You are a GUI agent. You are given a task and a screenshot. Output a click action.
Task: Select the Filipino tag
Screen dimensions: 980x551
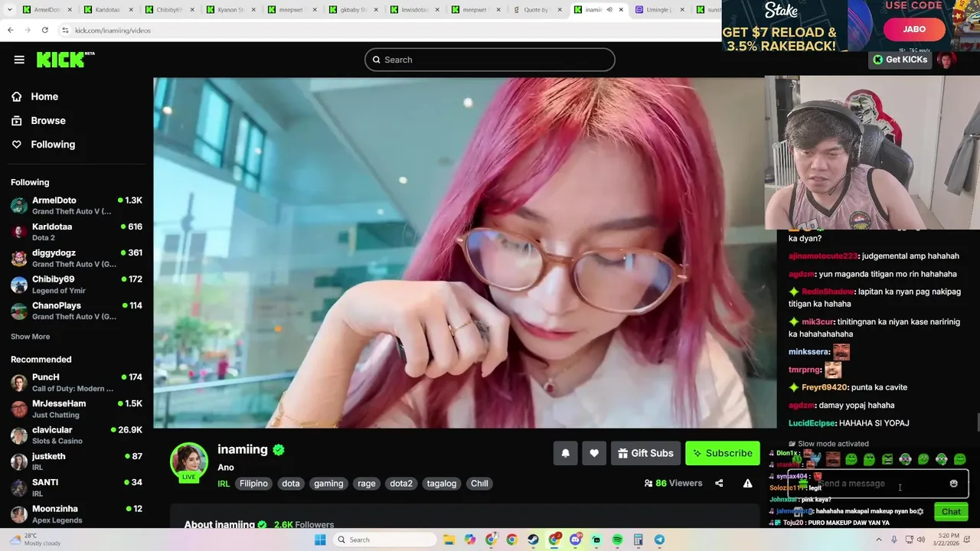coord(253,484)
